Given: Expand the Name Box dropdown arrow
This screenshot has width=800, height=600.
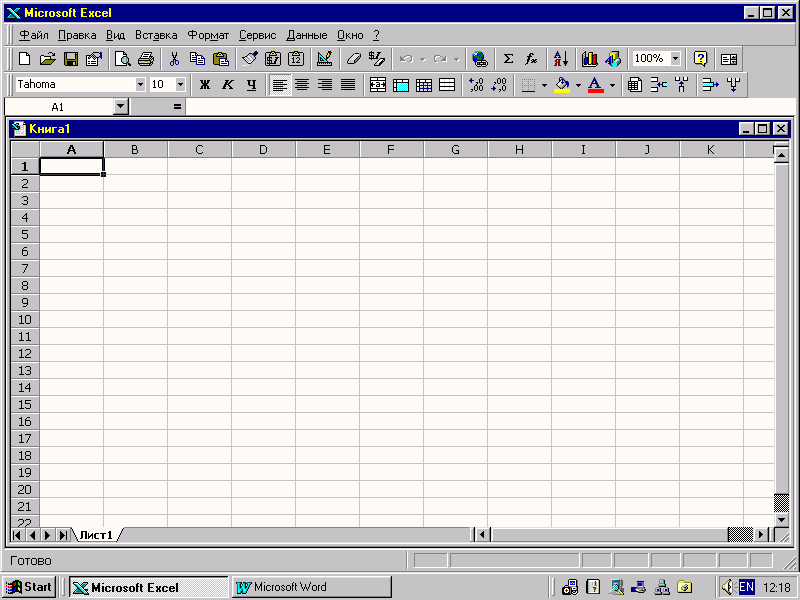Looking at the screenshot, I should (x=120, y=107).
